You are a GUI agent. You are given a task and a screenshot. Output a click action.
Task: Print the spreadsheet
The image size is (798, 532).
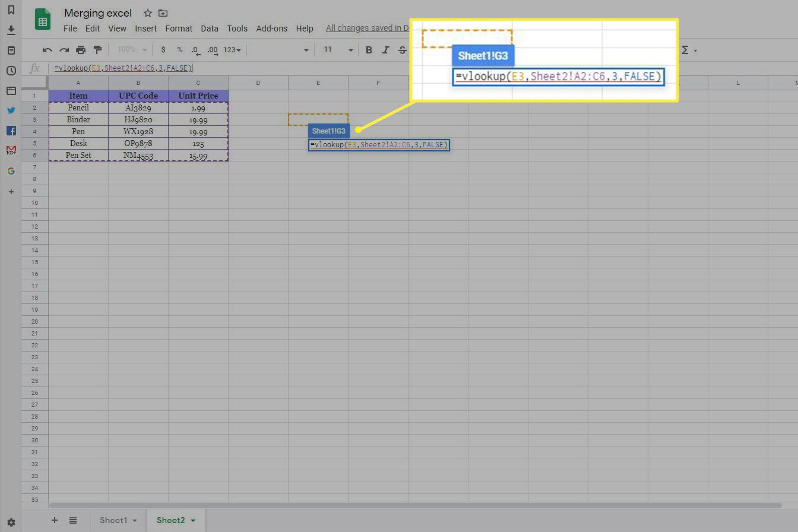pos(81,50)
